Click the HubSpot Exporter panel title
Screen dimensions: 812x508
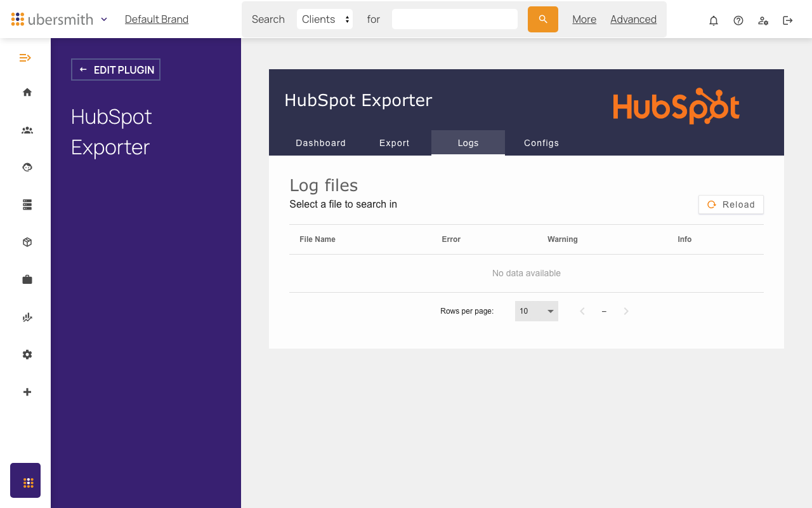click(x=358, y=100)
